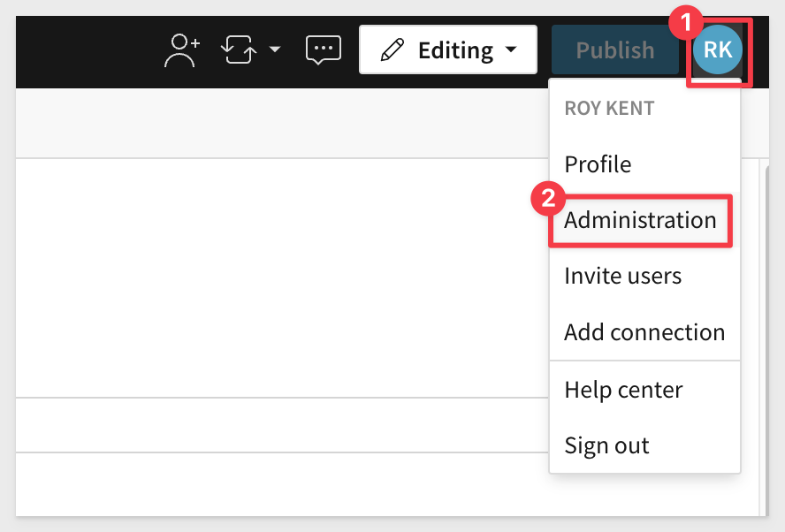Image resolution: width=785 pixels, height=532 pixels.
Task: Sign out of the account
Action: [606, 445]
